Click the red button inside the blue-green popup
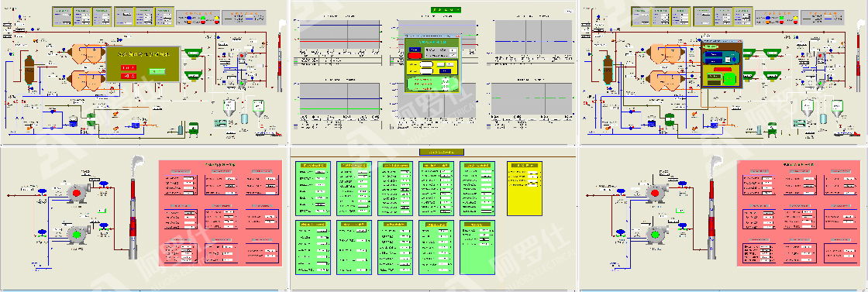The height and width of the screenshot is (292, 868). (x=722, y=70)
